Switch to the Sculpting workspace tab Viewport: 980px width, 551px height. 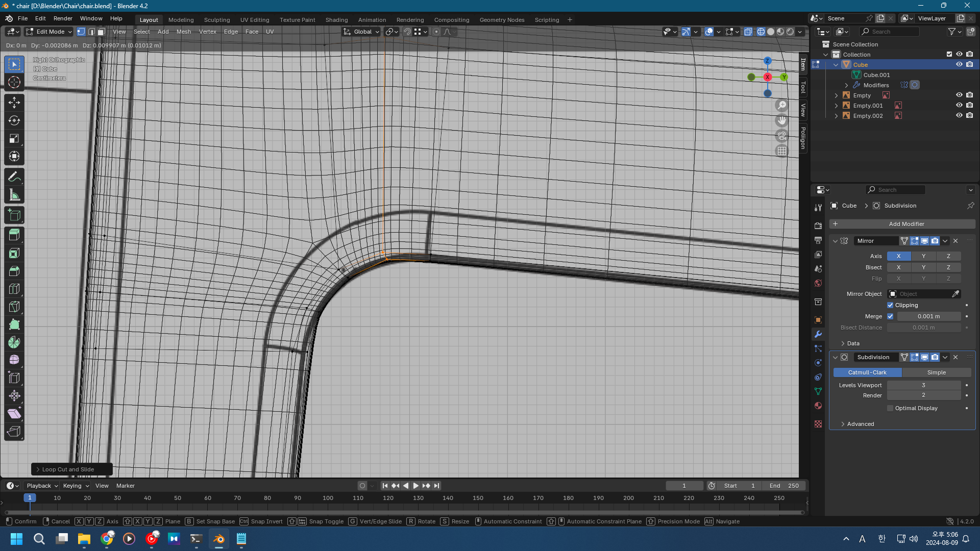pyautogui.click(x=217, y=20)
